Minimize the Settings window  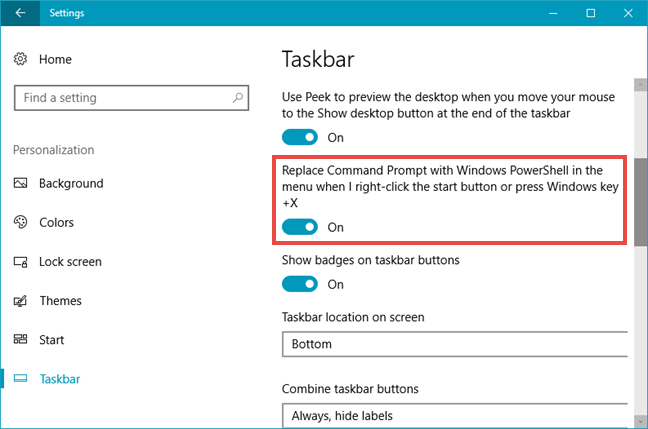click(x=553, y=13)
